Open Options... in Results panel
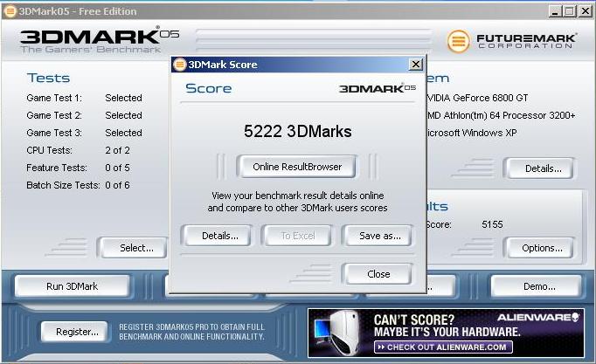Screen dimensions: 596x364 tap(539, 248)
